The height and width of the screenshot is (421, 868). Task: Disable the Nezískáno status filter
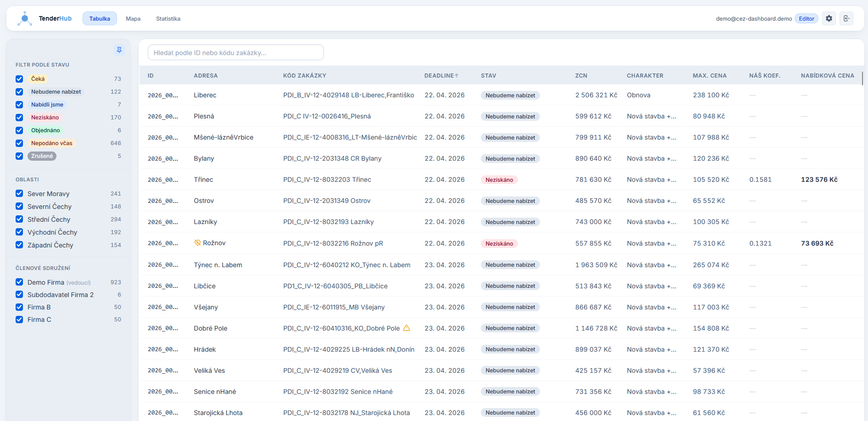[x=19, y=118]
